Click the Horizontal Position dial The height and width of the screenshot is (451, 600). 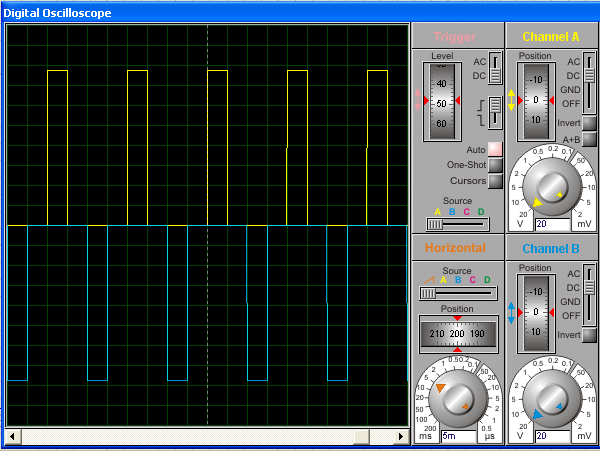click(x=458, y=334)
